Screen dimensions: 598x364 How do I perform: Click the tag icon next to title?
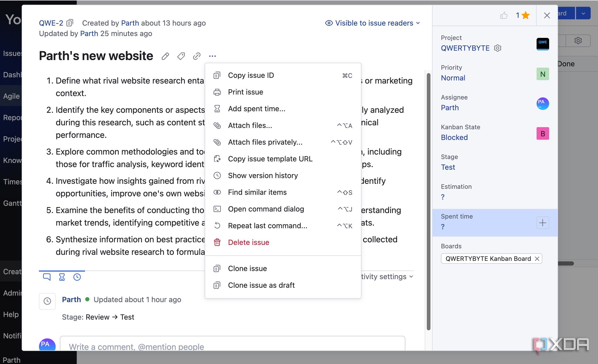click(x=181, y=56)
